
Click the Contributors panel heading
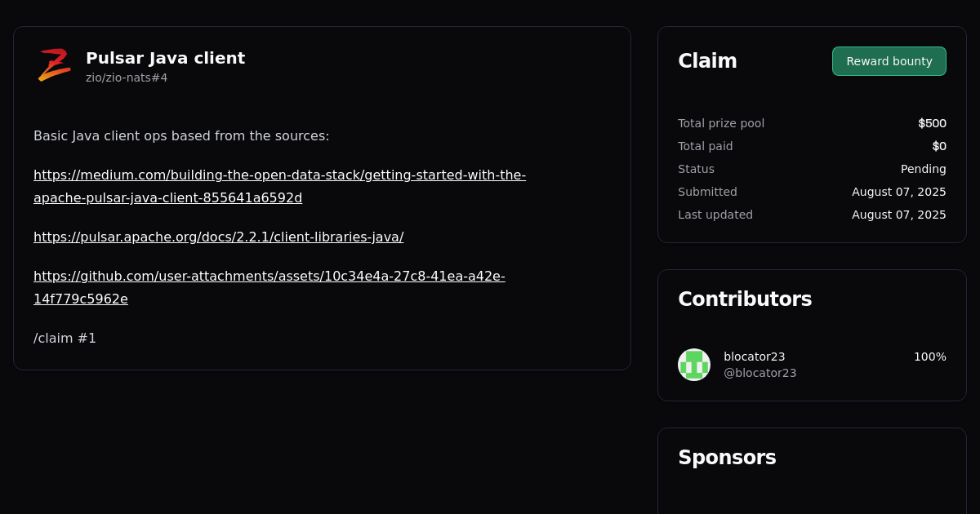coord(745,299)
